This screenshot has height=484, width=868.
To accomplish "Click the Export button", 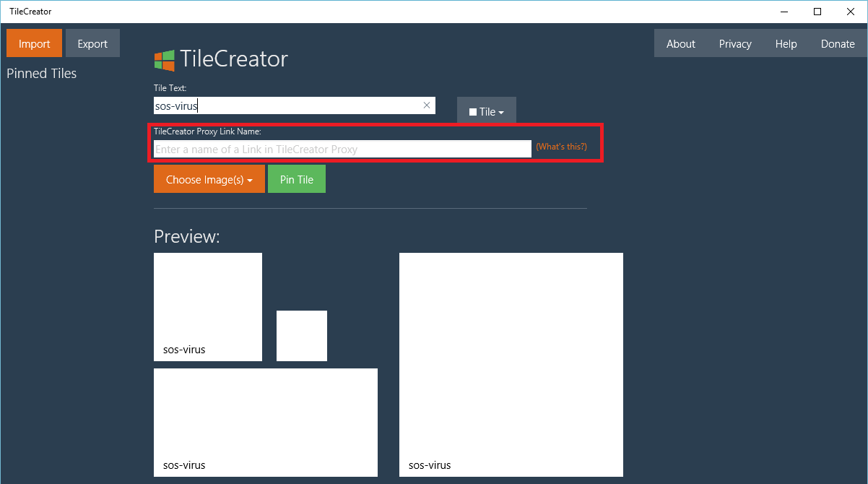I will coord(92,43).
